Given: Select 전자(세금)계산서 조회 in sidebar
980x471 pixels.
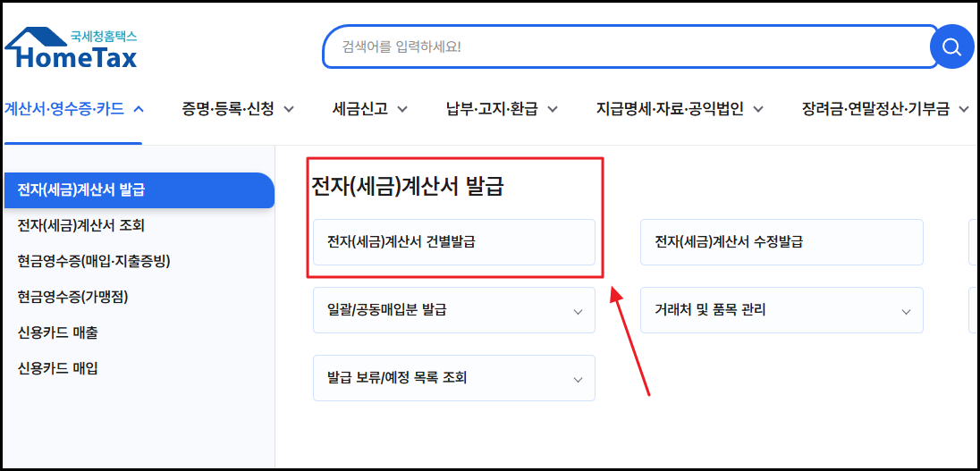Looking at the screenshot, I should click(x=81, y=225).
